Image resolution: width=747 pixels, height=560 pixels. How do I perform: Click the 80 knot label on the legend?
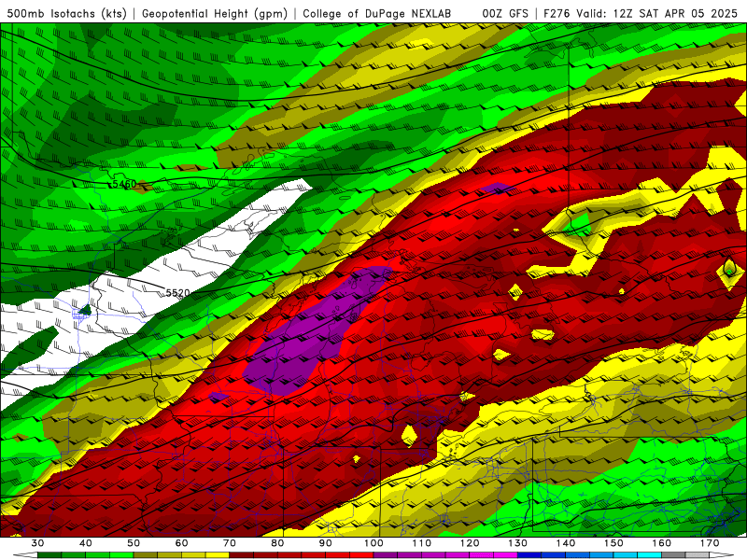(277, 543)
